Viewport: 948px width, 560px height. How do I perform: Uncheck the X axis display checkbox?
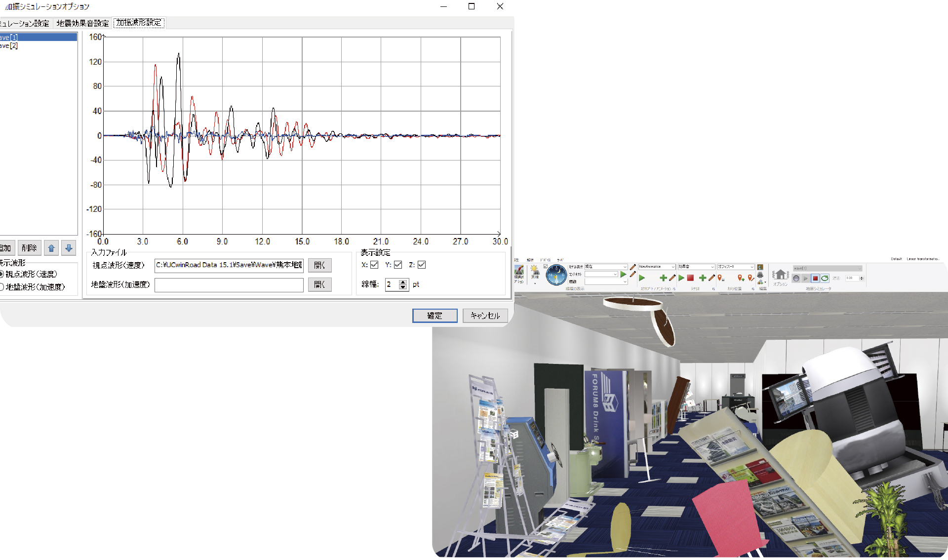374,265
